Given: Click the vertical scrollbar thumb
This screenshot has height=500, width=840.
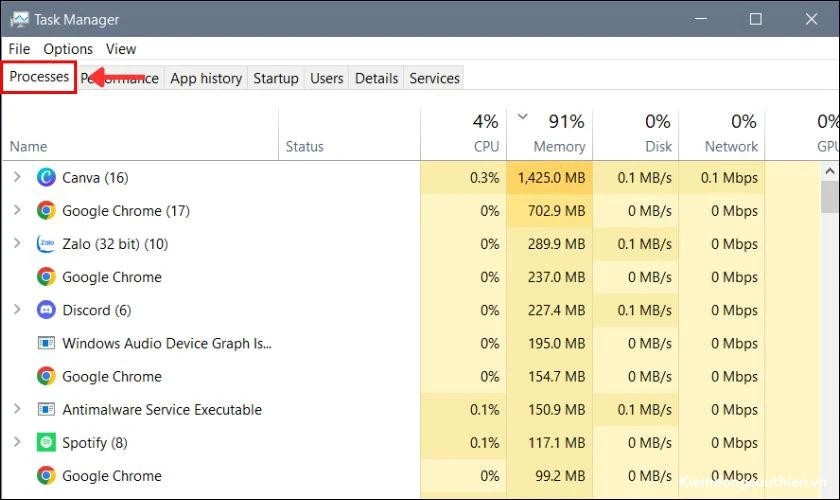Looking at the screenshot, I should click(830, 197).
